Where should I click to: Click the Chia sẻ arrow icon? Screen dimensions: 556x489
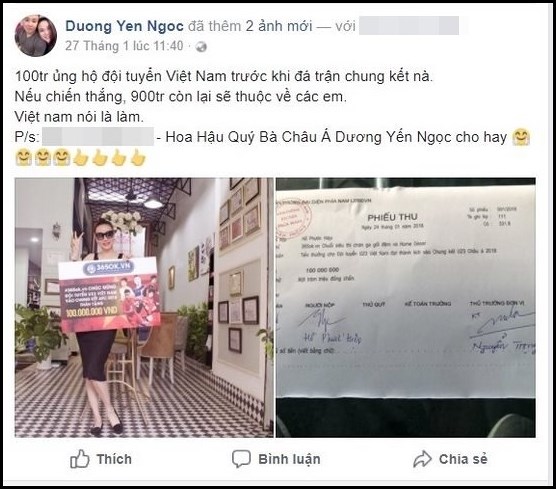(x=422, y=459)
